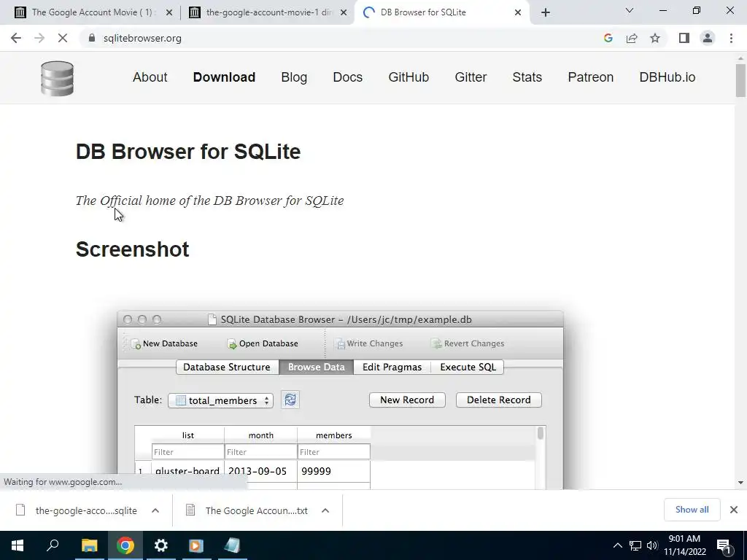Click the DB Browser database logo icon

pyautogui.click(x=57, y=79)
